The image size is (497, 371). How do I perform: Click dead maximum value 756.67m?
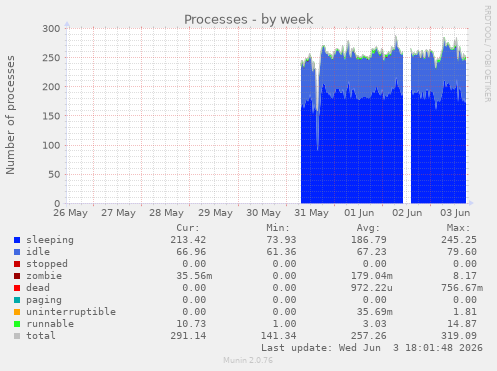click(x=462, y=288)
